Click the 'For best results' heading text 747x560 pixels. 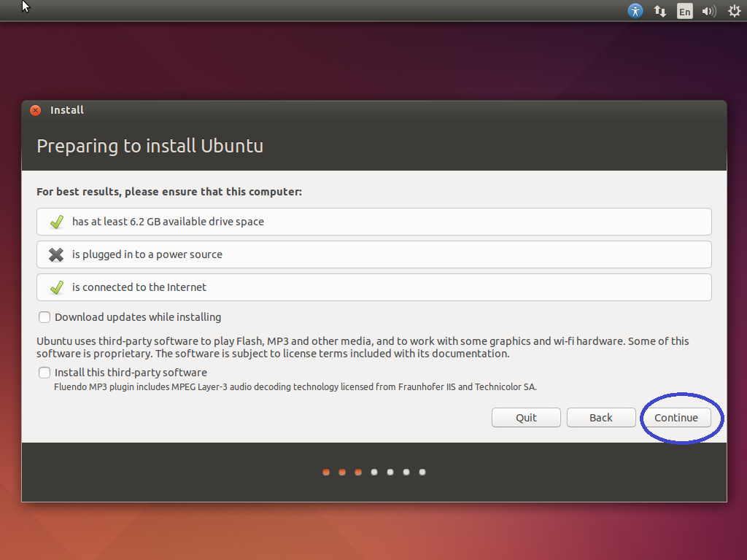[x=169, y=192]
